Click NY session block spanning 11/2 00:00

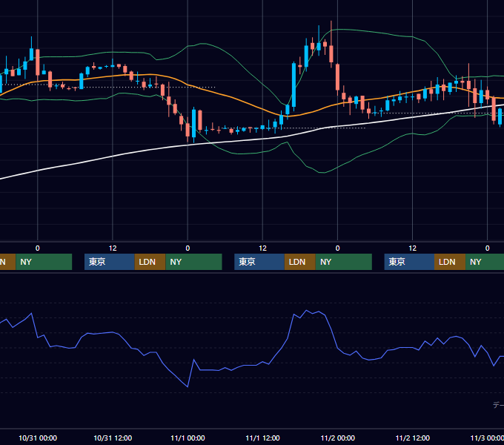point(344,262)
